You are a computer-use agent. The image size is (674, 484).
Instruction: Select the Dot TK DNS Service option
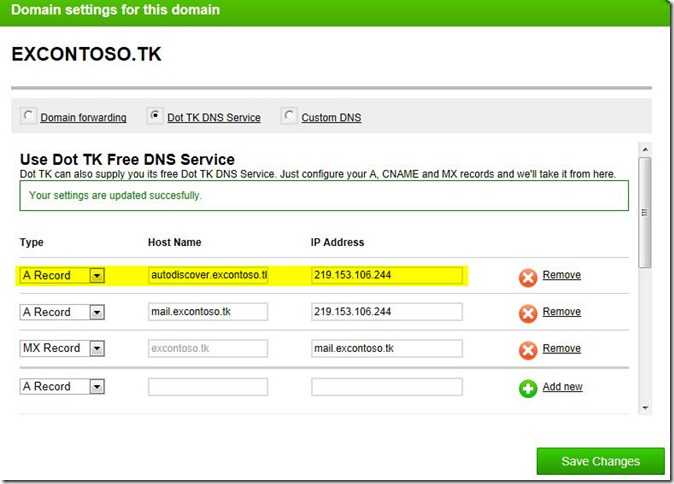click(154, 116)
